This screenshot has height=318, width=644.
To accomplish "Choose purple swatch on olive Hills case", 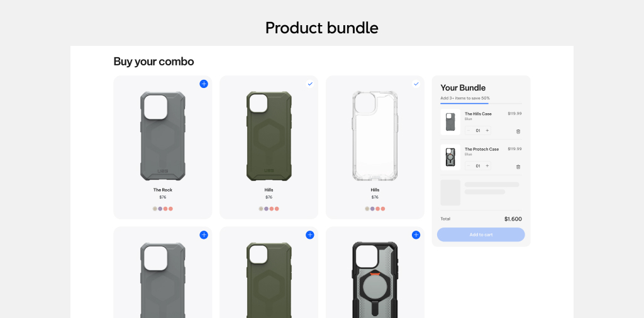I will click(x=266, y=209).
